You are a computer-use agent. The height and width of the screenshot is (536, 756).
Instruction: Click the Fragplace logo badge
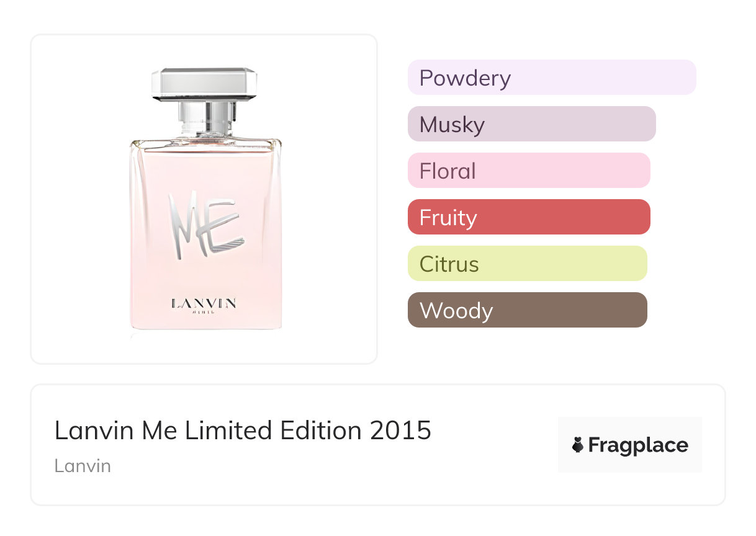(630, 445)
